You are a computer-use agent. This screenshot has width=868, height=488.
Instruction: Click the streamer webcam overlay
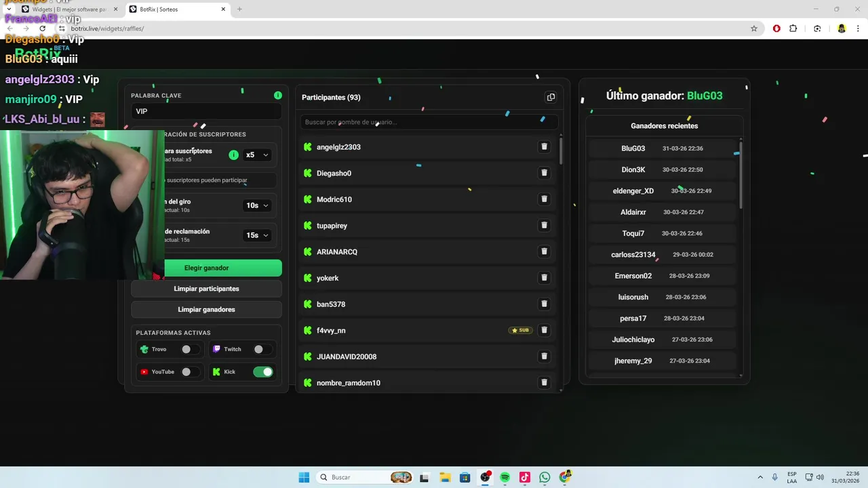click(x=82, y=204)
